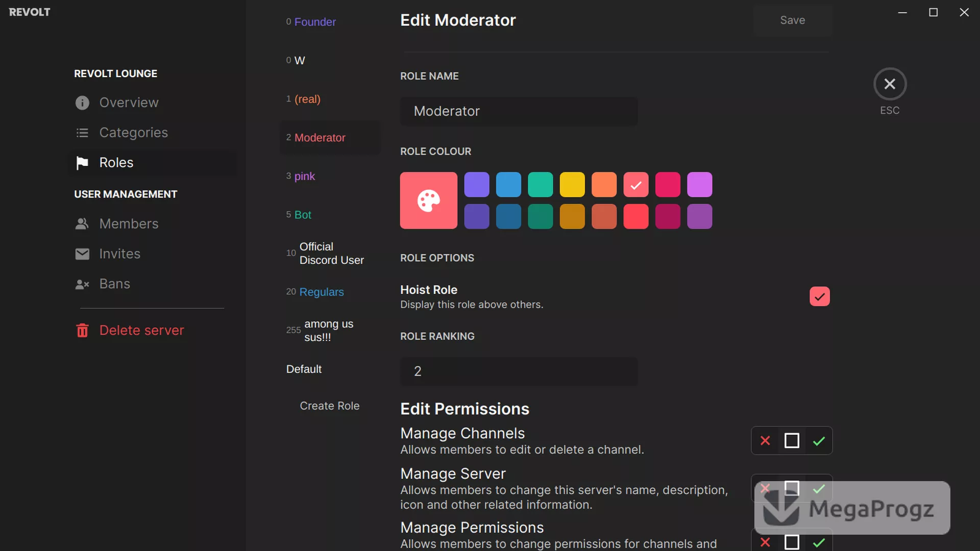Select the Default role

coord(330,369)
